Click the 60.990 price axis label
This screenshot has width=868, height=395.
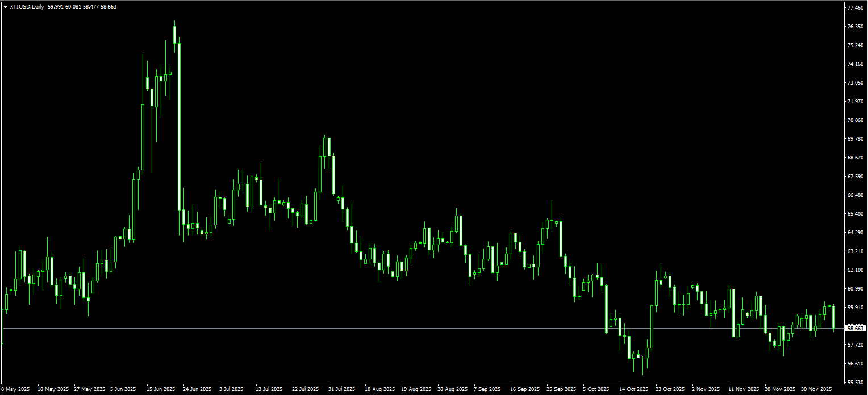855,289
